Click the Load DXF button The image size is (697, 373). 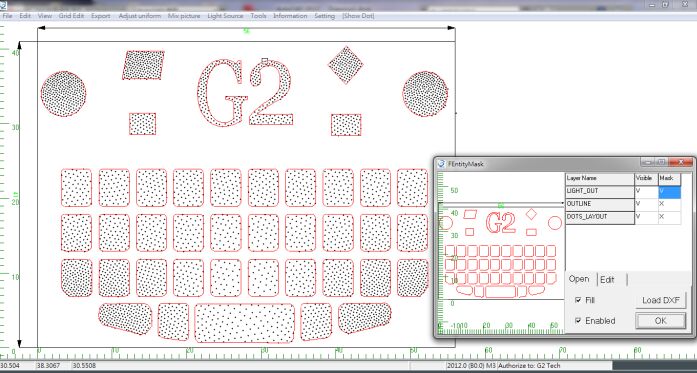[x=661, y=301]
